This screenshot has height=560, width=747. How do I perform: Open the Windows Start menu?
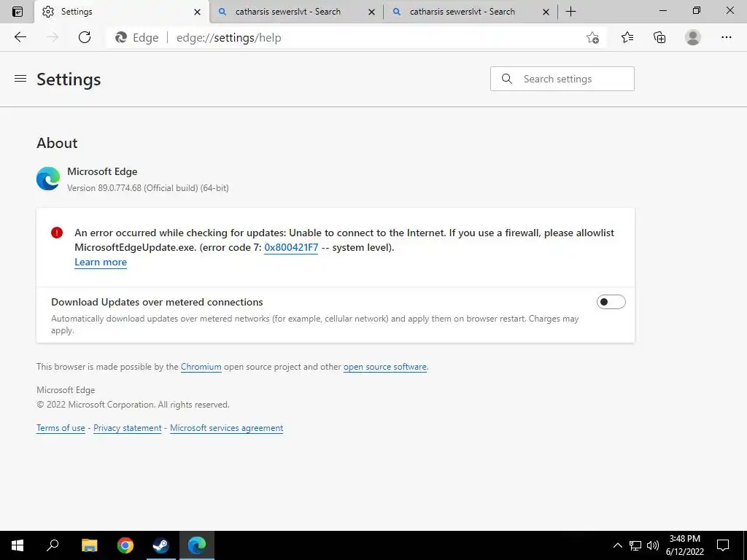click(x=18, y=545)
